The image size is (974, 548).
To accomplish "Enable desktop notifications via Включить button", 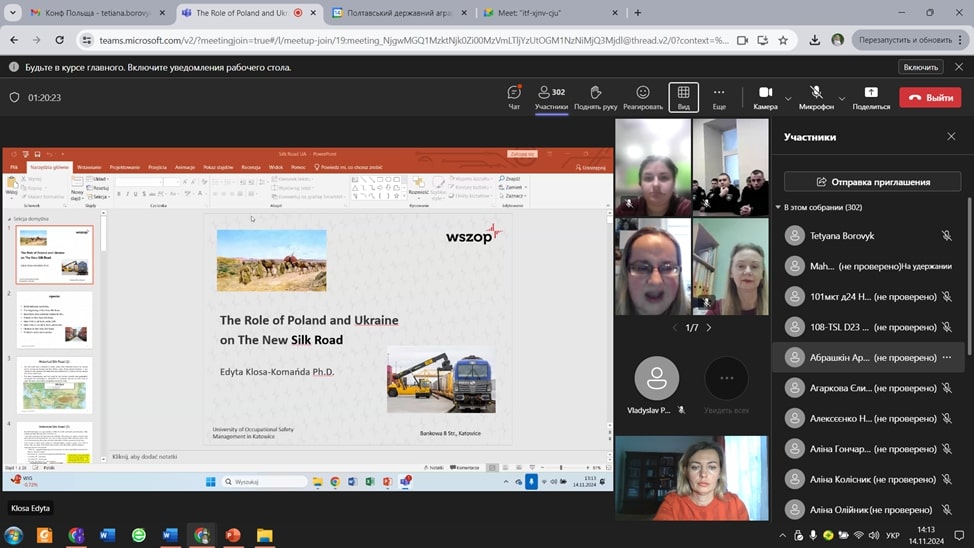I will tap(921, 67).
